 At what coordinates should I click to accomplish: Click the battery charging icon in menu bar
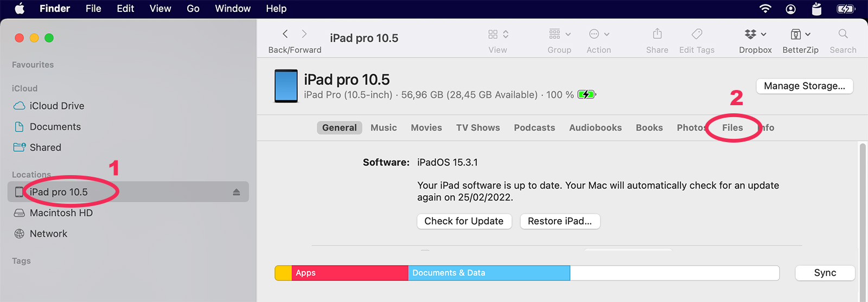(845, 9)
